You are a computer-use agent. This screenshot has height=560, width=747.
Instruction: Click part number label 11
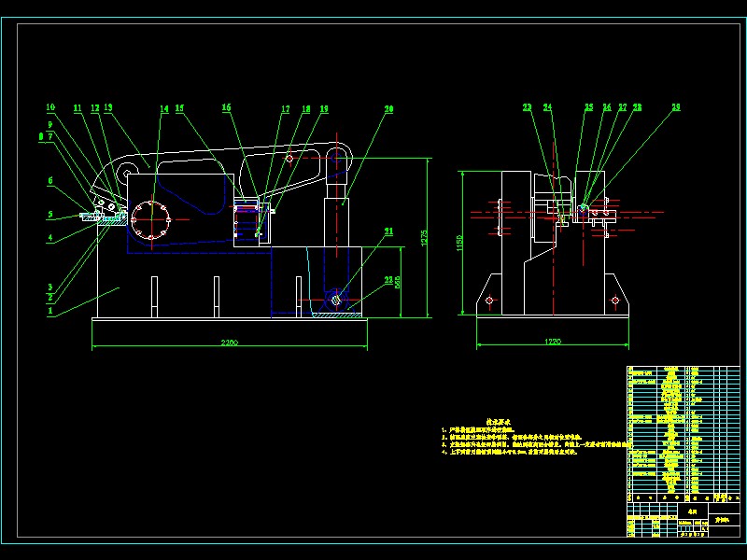78,108
